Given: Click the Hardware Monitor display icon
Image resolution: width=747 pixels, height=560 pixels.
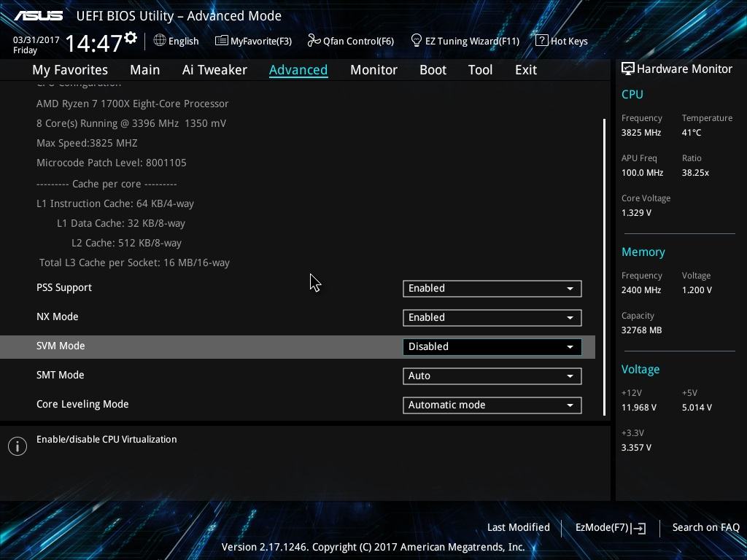Looking at the screenshot, I should click(x=628, y=69).
